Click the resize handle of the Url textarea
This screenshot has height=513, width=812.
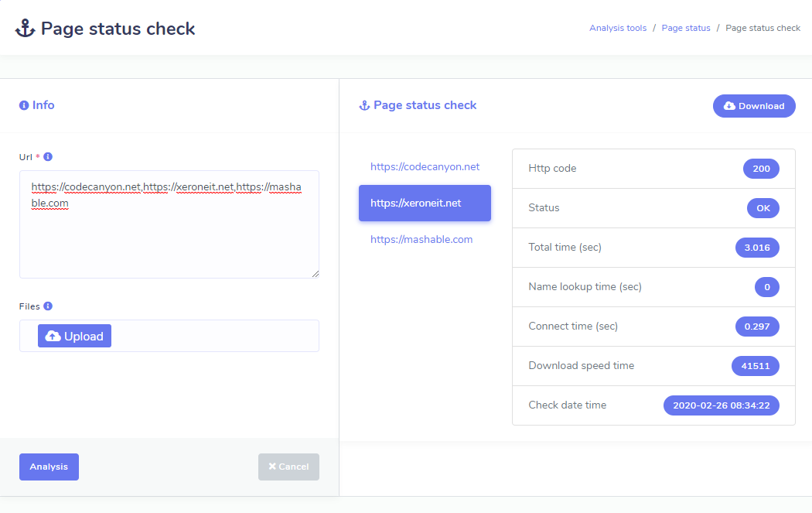tap(315, 273)
